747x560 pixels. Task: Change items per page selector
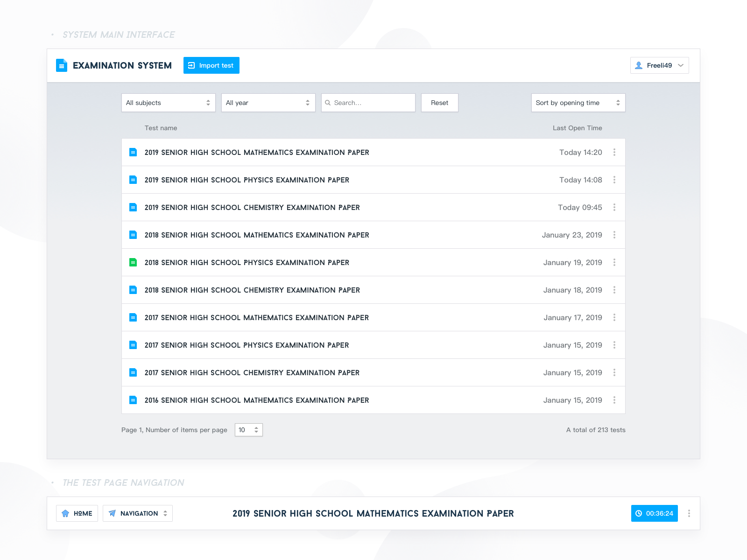tap(248, 430)
